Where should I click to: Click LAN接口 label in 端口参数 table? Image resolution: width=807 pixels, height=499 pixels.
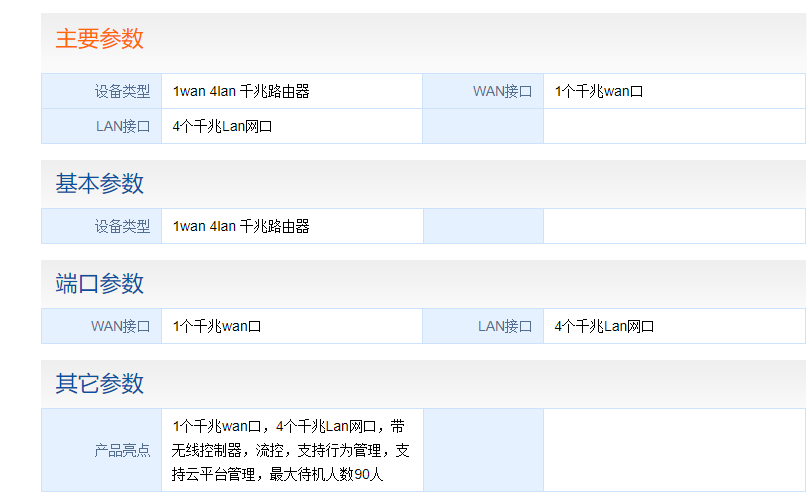505,326
